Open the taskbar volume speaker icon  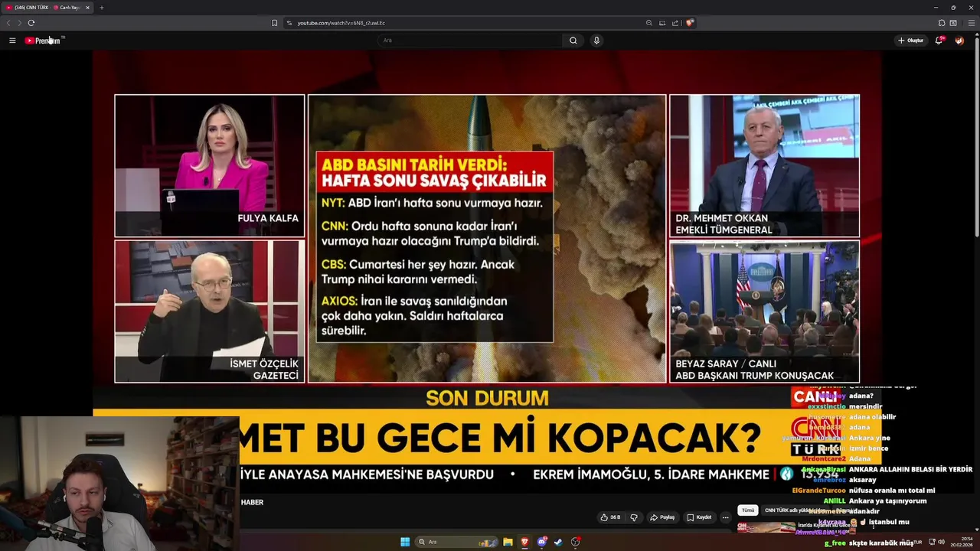pyautogui.click(x=942, y=542)
